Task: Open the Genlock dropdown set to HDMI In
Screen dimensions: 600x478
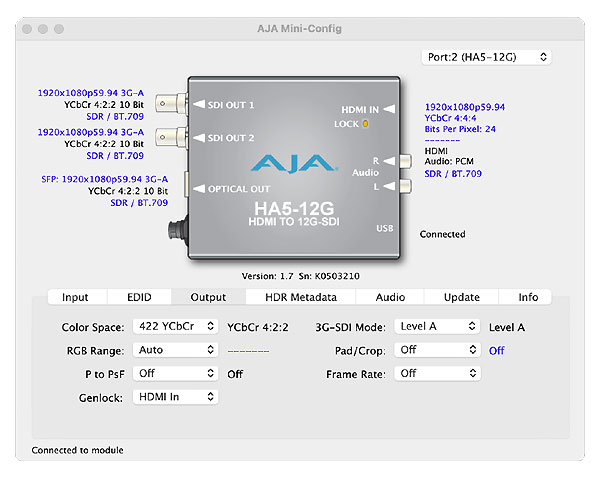Action: tap(176, 397)
